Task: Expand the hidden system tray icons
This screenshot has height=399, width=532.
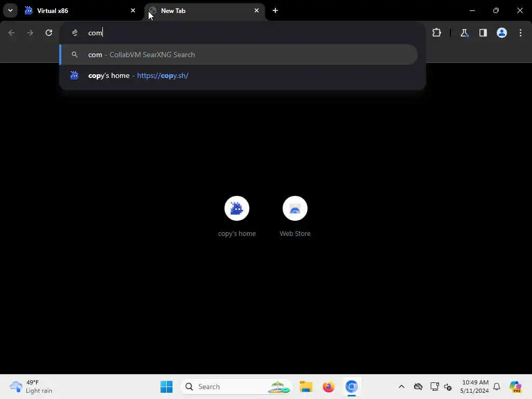Action: coord(402,387)
